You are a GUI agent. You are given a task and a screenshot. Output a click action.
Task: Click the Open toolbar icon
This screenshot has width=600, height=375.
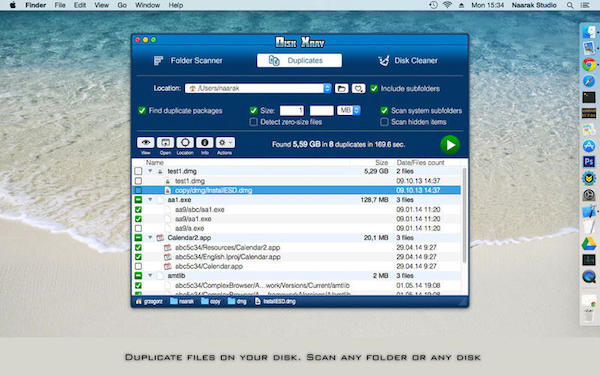165,143
